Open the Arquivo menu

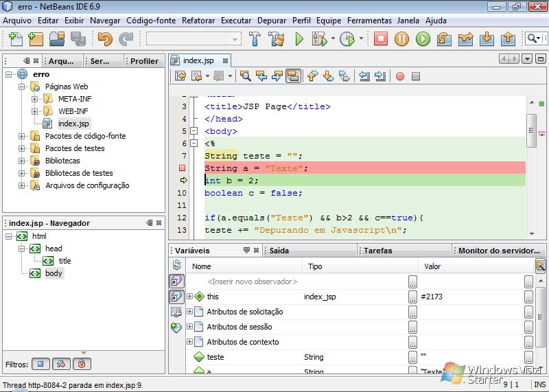[x=16, y=21]
